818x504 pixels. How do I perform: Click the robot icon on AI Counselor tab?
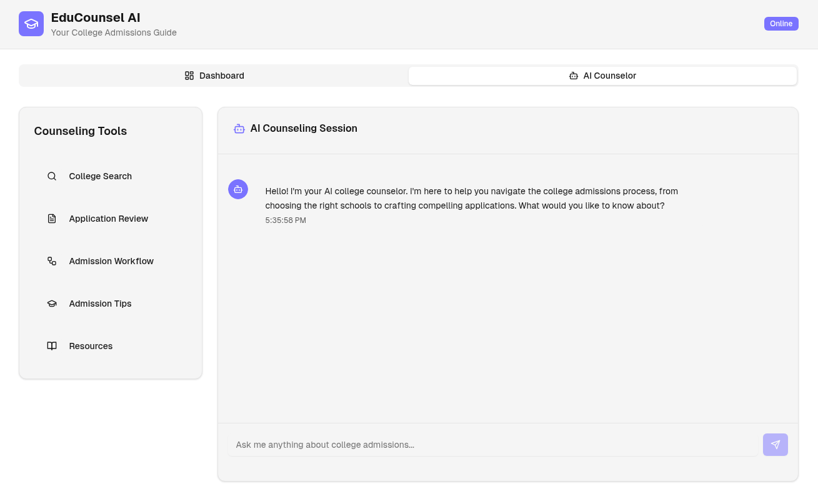(574, 76)
